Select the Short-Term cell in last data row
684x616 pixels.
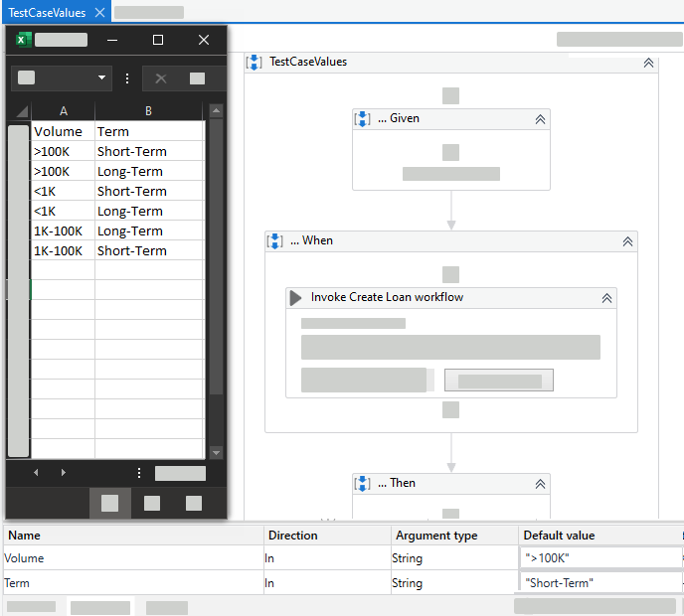[149, 250]
